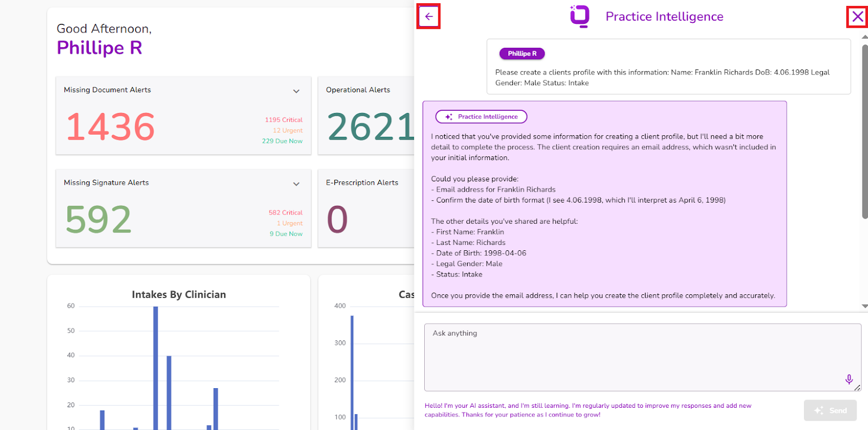This screenshot has height=430, width=868.
Task: Click the E-Prescription Alerts 0 count
Action: coord(337,219)
